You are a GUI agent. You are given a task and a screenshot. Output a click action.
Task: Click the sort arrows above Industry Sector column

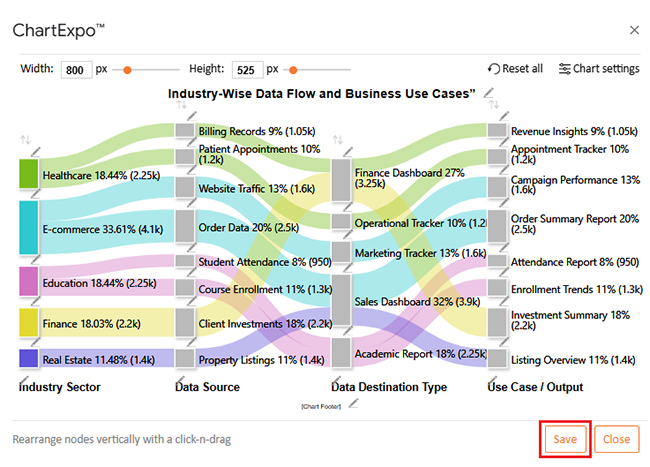click(25, 140)
